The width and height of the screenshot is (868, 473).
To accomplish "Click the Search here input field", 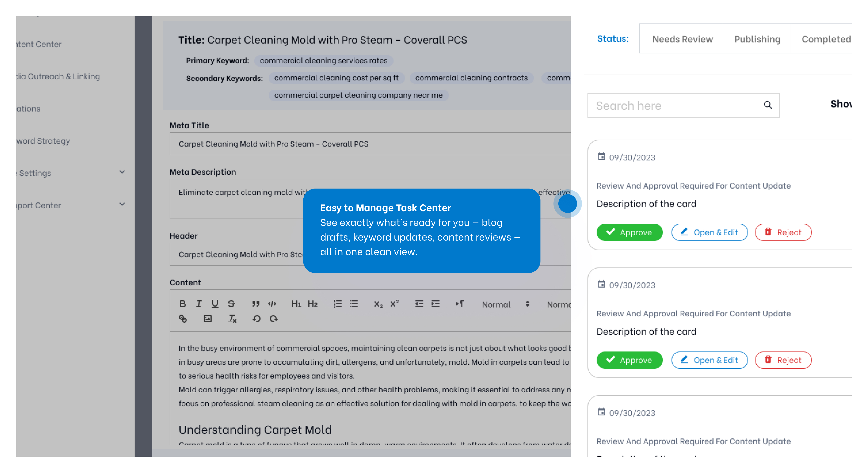I will pyautogui.click(x=672, y=106).
